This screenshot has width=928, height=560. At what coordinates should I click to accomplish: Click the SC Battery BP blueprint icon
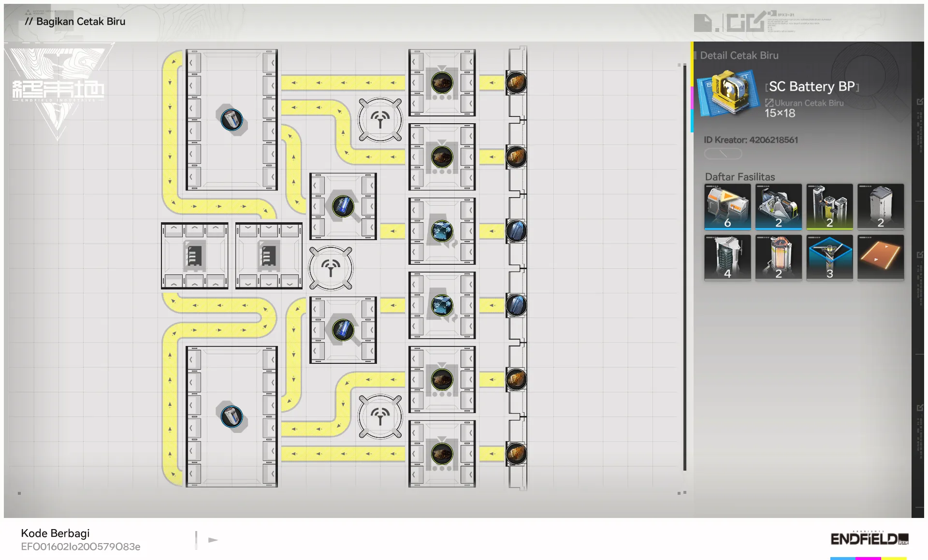pyautogui.click(x=727, y=92)
